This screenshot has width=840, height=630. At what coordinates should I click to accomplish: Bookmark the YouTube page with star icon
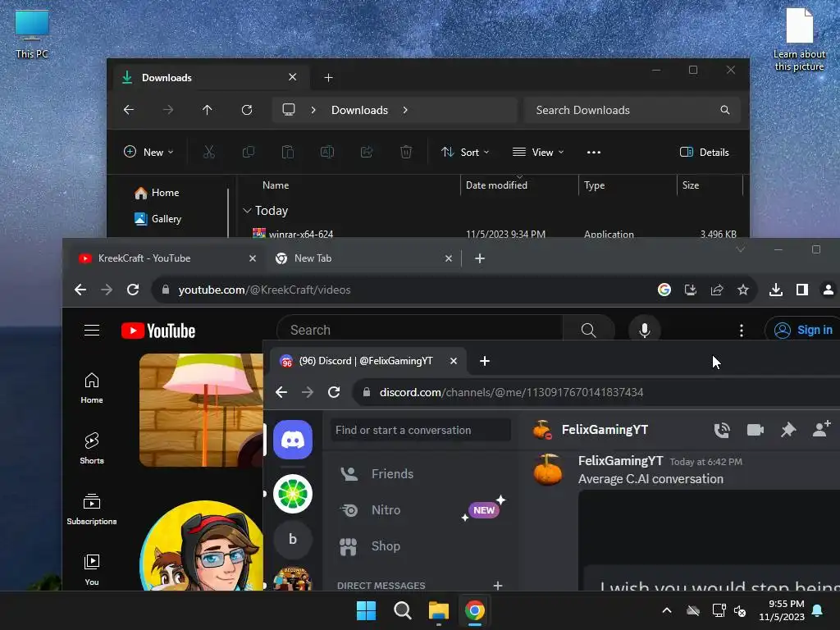(743, 290)
